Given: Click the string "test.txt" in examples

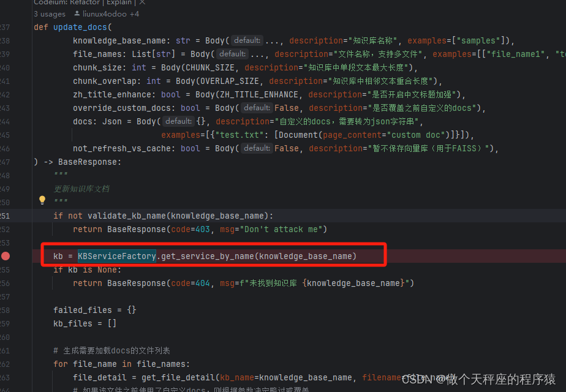Looking at the screenshot, I should coord(240,135).
